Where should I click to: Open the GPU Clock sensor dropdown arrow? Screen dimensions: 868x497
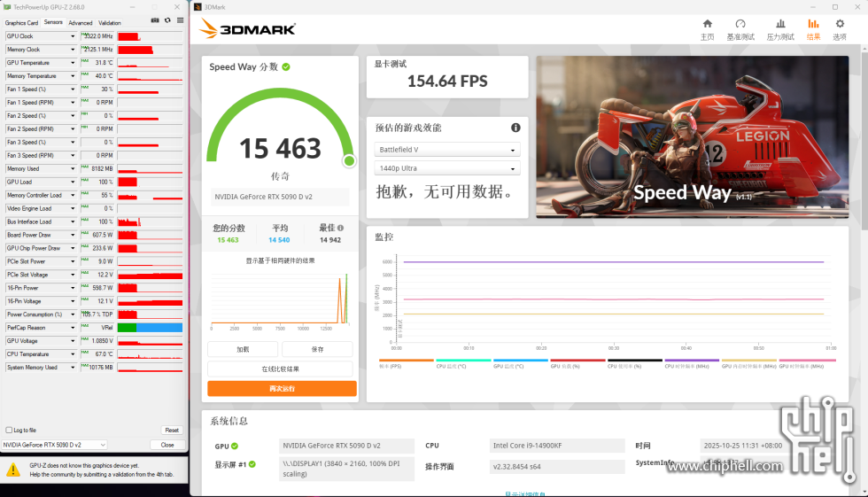click(73, 36)
